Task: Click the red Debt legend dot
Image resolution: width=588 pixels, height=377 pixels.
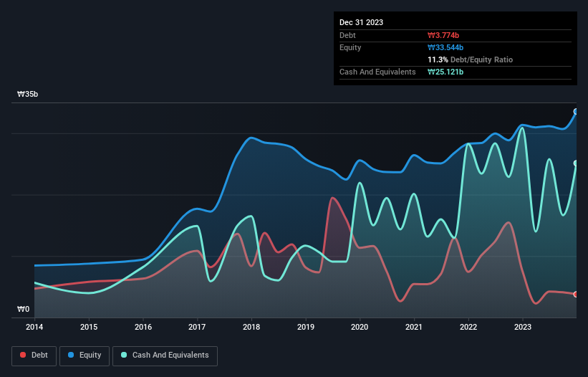Action: click(23, 355)
